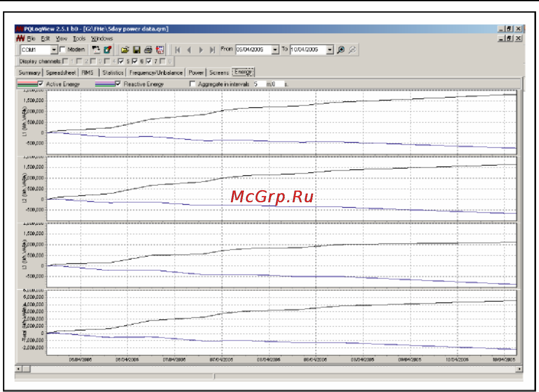
Task: Click the calendar export icon in the toolbar
Action: pos(160,50)
